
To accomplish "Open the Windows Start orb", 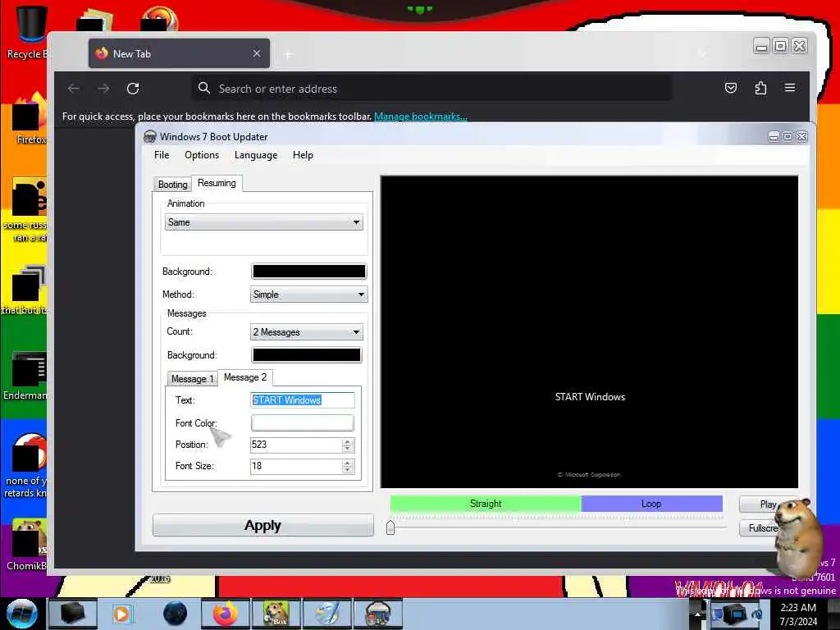I will click(x=22, y=614).
